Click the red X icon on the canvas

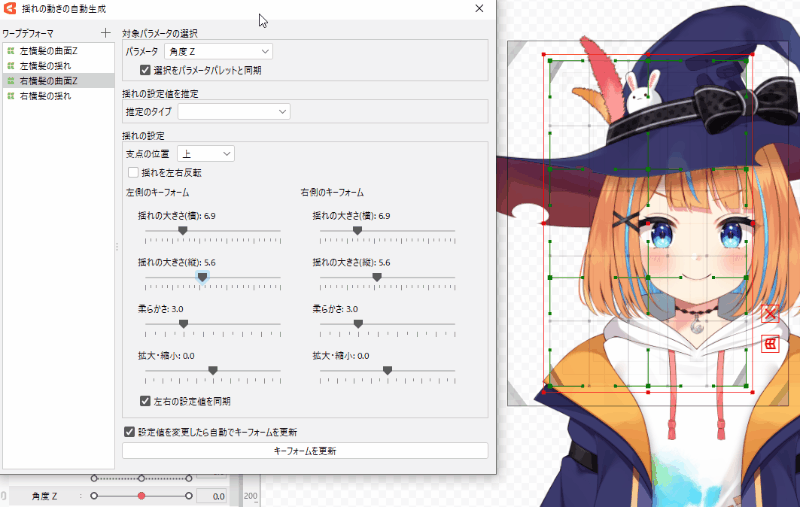(770, 314)
